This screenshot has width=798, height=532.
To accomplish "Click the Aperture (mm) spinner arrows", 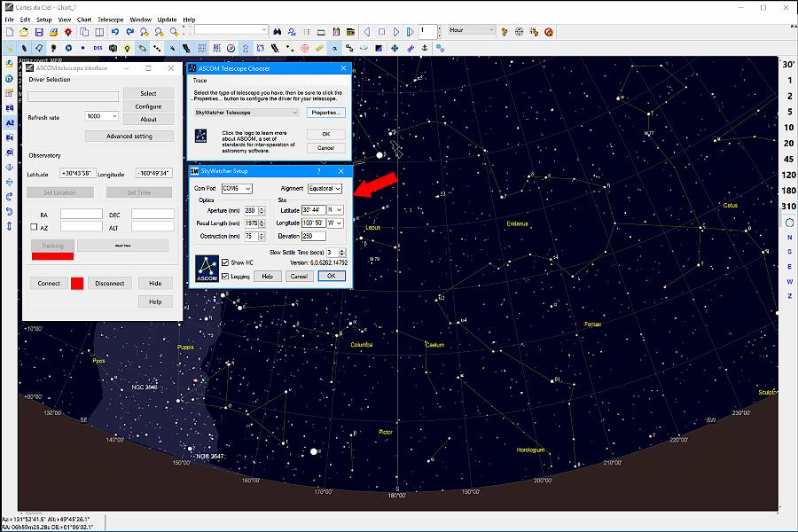I will coord(262,210).
